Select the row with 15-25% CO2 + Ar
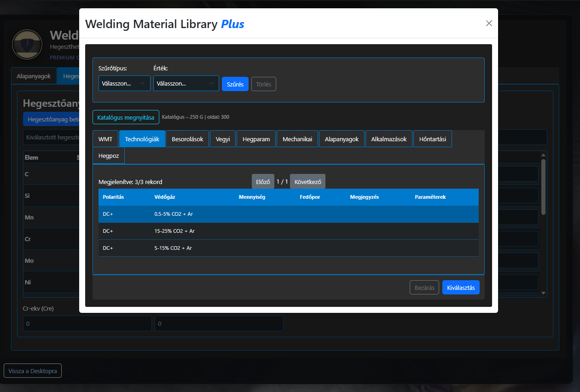 289,231
